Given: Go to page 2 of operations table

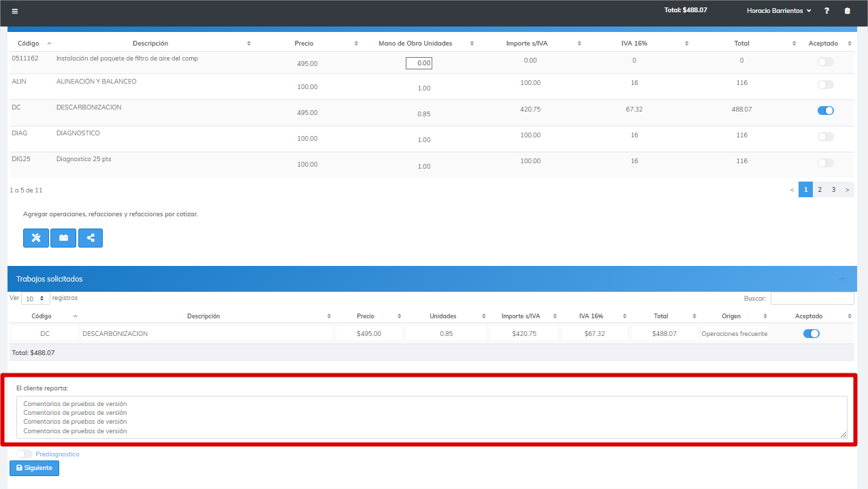Looking at the screenshot, I should click(x=820, y=190).
